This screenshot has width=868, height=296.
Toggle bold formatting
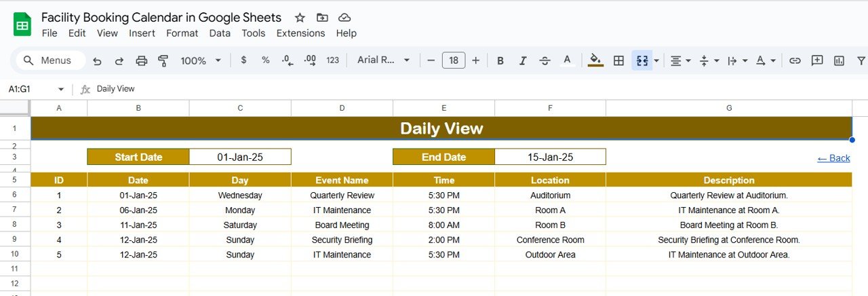coord(500,60)
